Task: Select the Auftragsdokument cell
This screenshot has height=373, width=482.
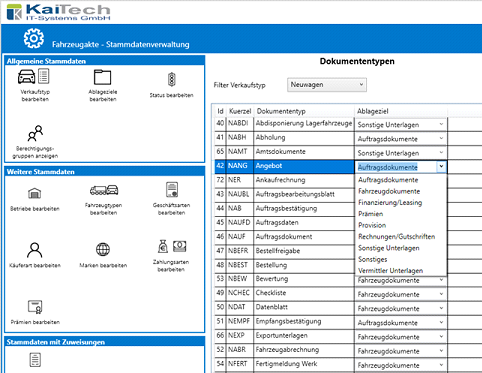Action: [x=304, y=237]
